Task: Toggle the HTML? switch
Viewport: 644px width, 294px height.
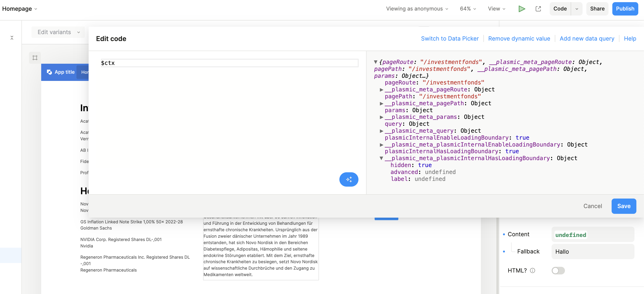Action: point(558,270)
